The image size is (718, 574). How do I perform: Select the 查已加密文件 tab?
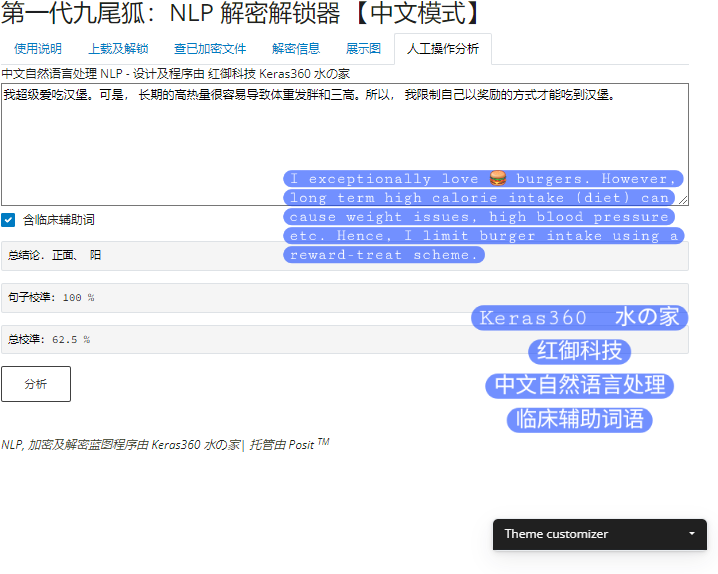click(210, 49)
